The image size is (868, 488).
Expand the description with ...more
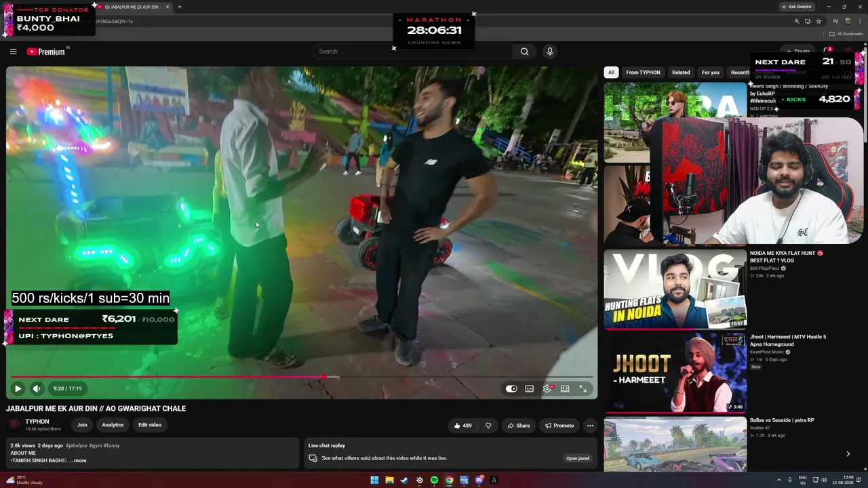78,461
